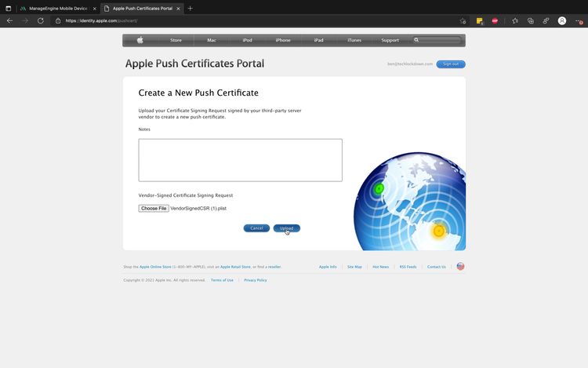588x368 pixels.
Task: Reload the current page
Action: pyautogui.click(x=41, y=20)
